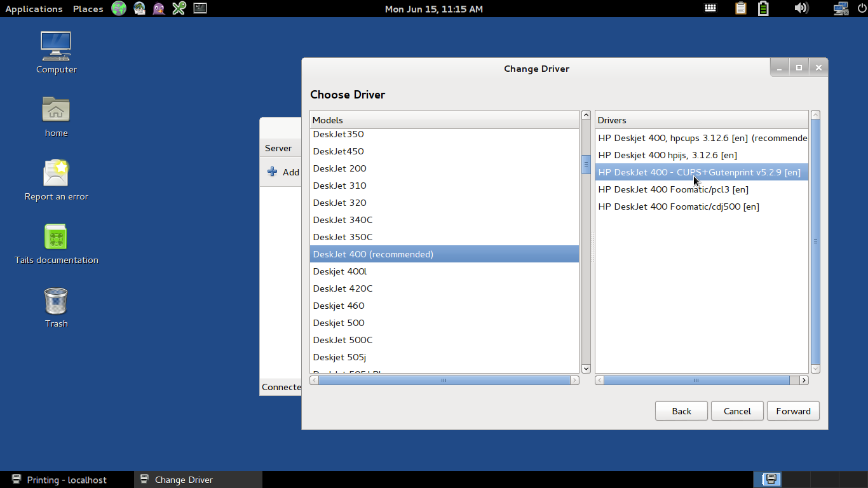Choose the Foomatic/cdj500 driver
This screenshot has height=488, width=868.
pos(702,207)
